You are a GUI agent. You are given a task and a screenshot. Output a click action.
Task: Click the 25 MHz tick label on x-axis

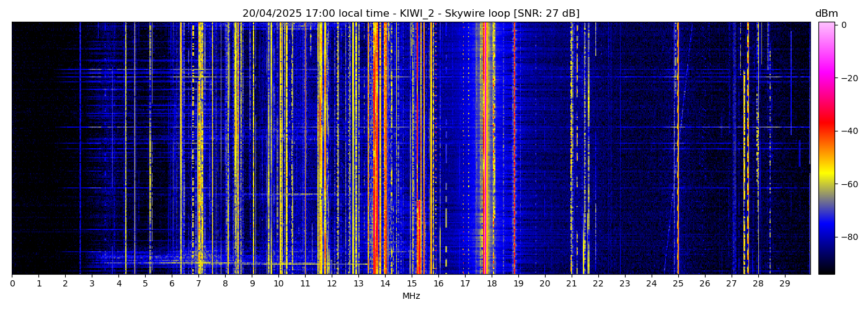pyautogui.click(x=678, y=283)
